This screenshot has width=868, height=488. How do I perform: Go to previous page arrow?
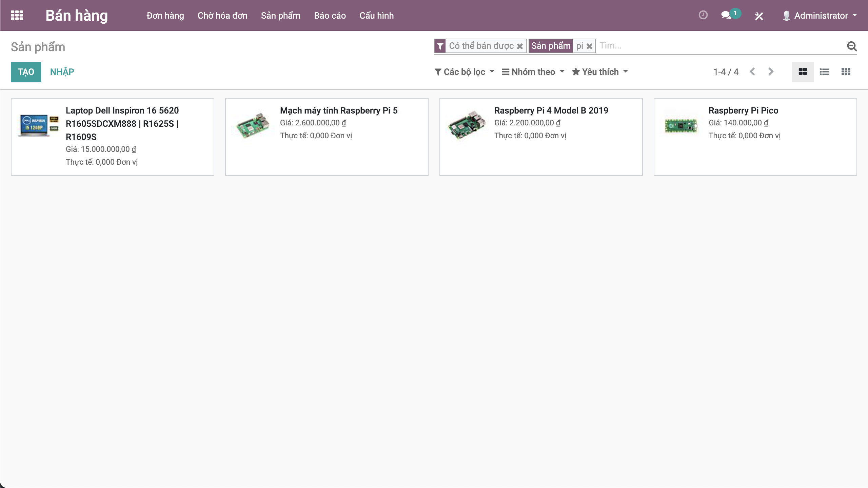[x=752, y=72]
